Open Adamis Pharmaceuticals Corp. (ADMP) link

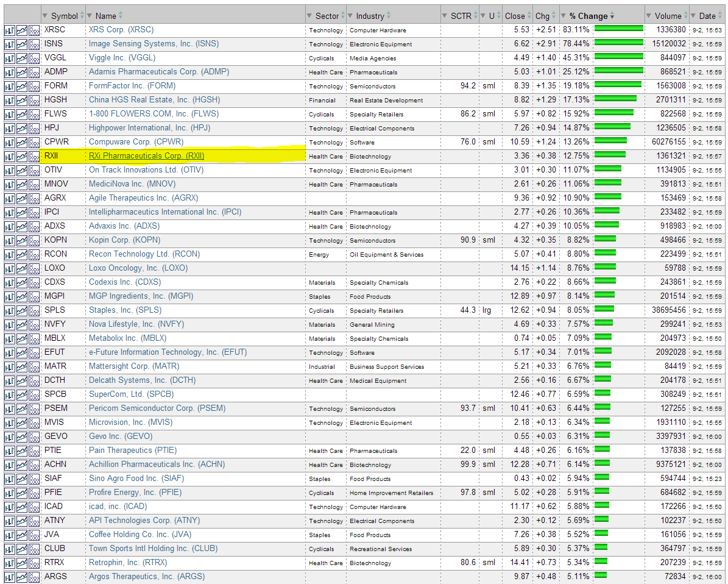coord(159,71)
